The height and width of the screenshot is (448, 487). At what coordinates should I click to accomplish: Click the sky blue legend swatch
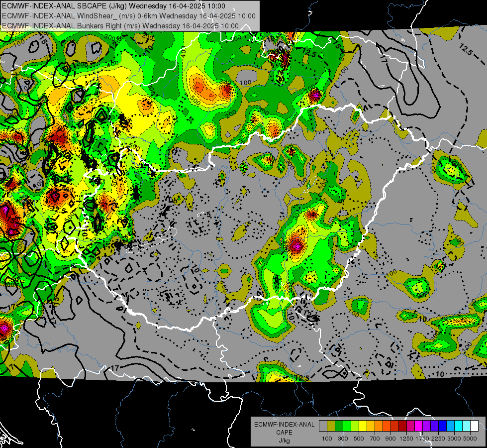[x=451, y=426]
